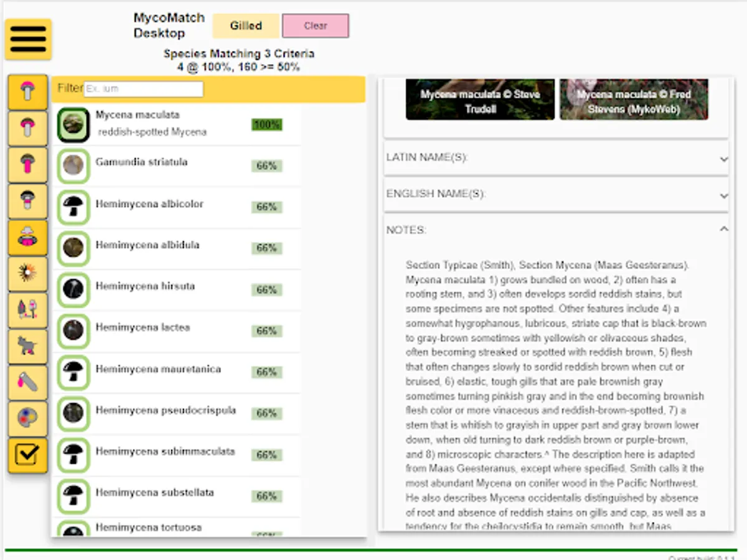This screenshot has height=560, width=747.
Task: Click 66% badge beside Hemimycena hirsuta
Action: [x=267, y=290]
